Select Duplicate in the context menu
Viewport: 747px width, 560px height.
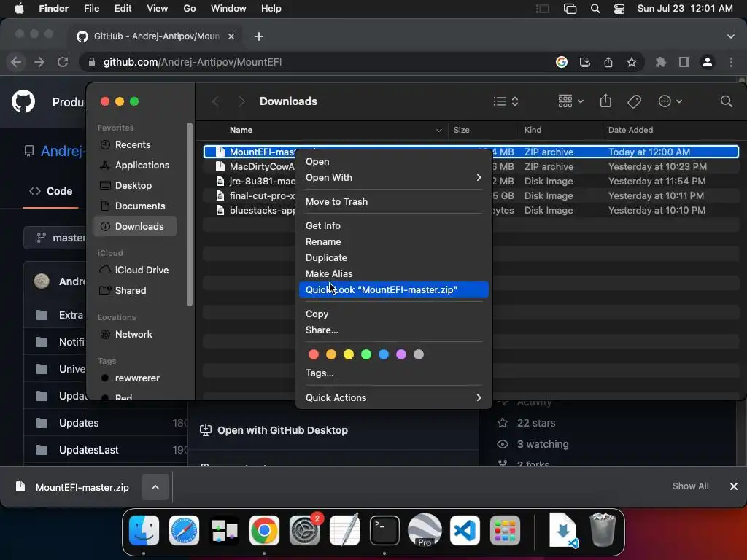[393, 257]
